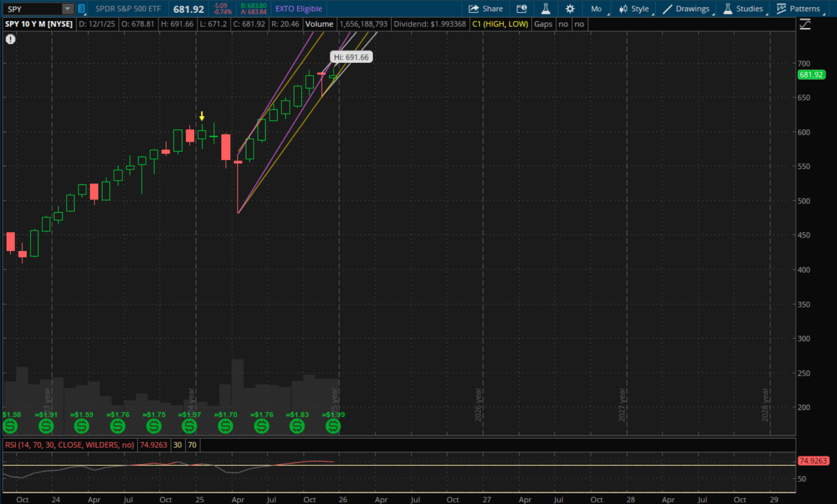Image resolution: width=837 pixels, height=504 pixels.
Task: Click the RSI study label
Action: [70, 445]
